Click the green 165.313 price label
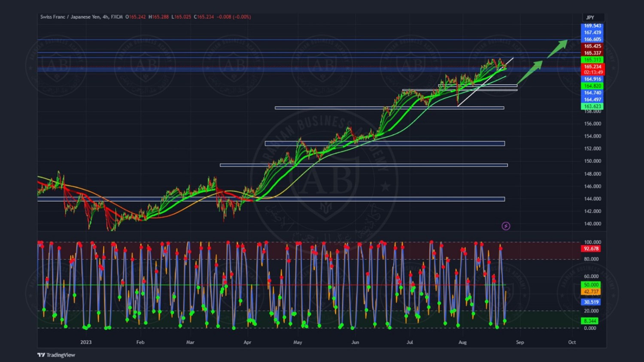The width and height of the screenshot is (644, 362). coord(592,60)
